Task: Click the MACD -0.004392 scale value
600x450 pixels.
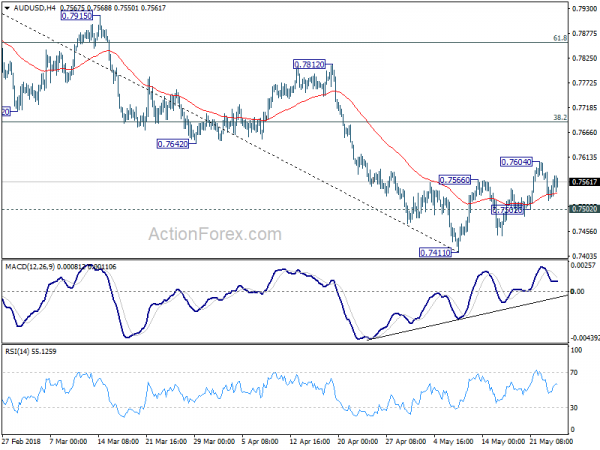Action: 585,338
